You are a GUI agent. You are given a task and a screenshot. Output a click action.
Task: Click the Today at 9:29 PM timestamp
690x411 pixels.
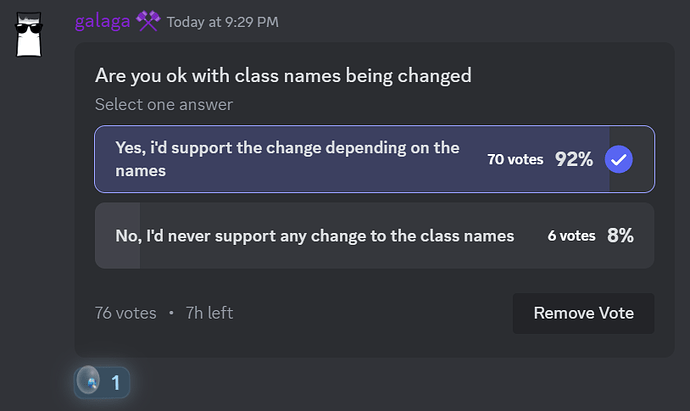(x=223, y=22)
